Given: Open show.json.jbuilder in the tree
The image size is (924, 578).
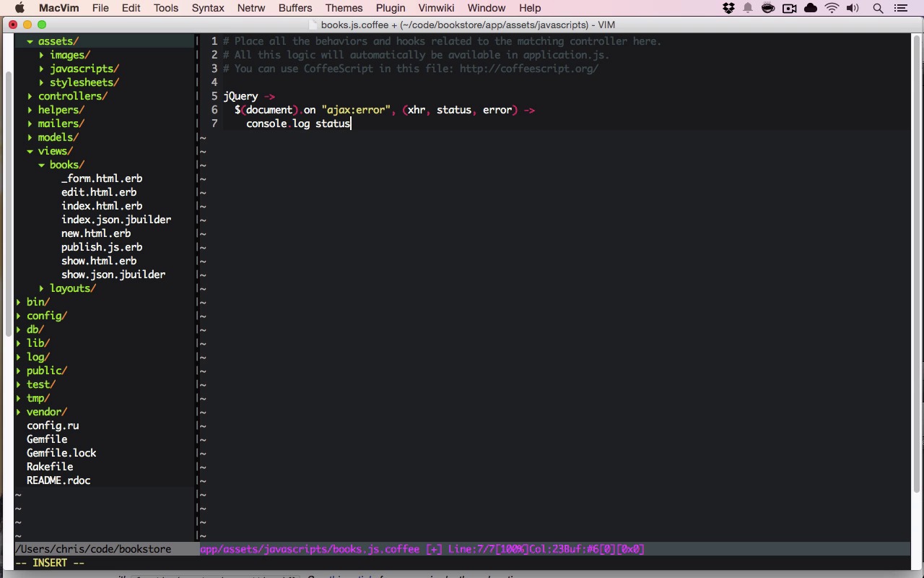Looking at the screenshot, I should (113, 275).
